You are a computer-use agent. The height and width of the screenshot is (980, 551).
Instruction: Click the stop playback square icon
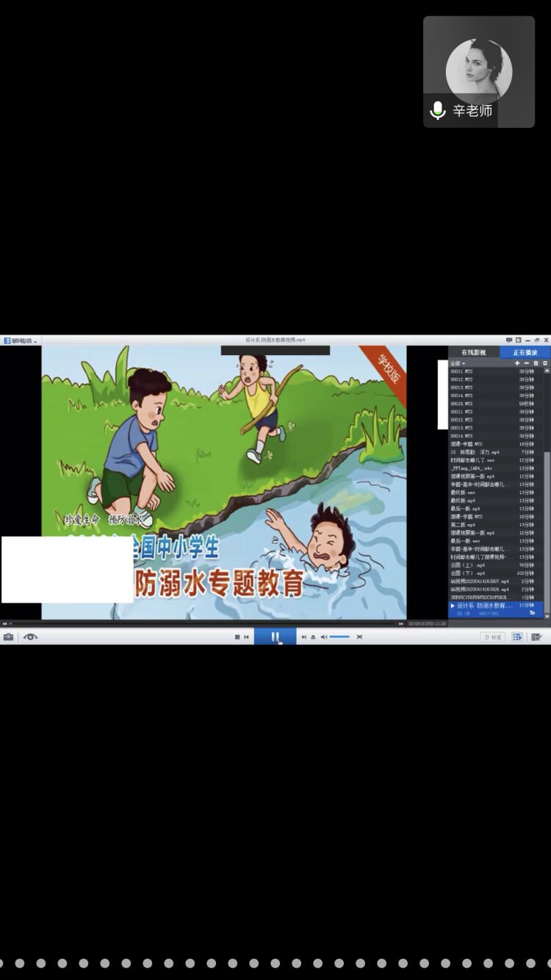click(x=237, y=637)
